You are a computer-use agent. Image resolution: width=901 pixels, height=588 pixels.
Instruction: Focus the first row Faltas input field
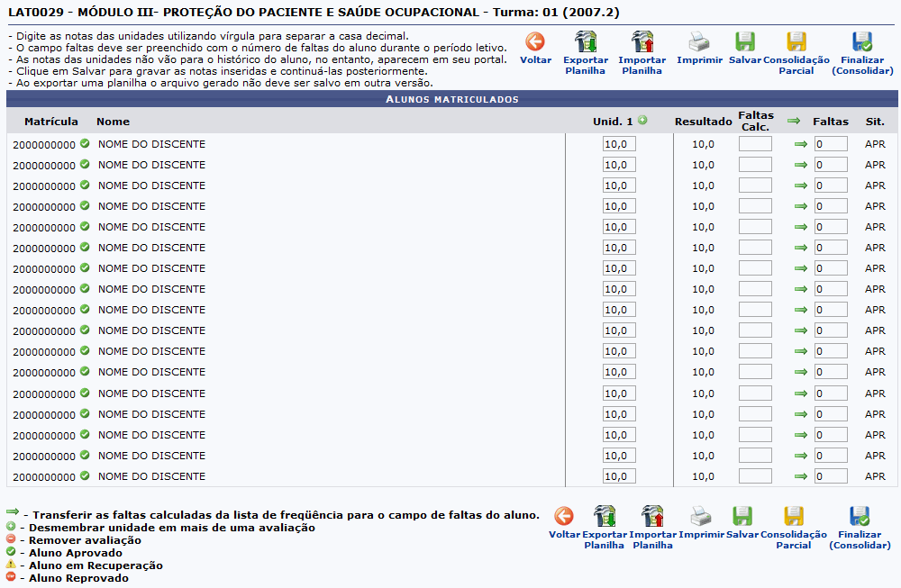pos(831,144)
